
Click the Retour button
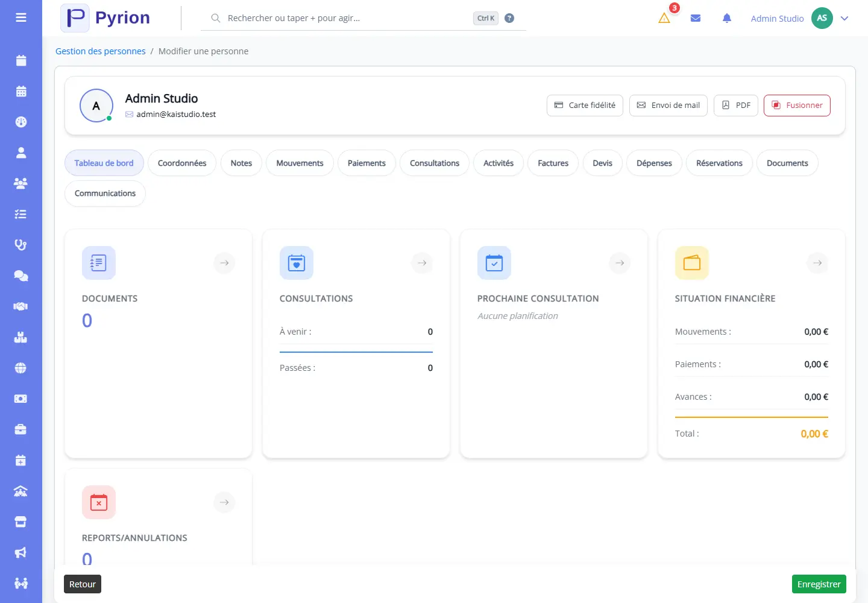(x=83, y=584)
